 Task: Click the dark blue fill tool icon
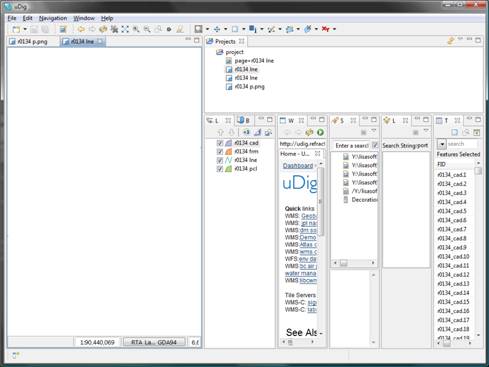tap(253, 29)
